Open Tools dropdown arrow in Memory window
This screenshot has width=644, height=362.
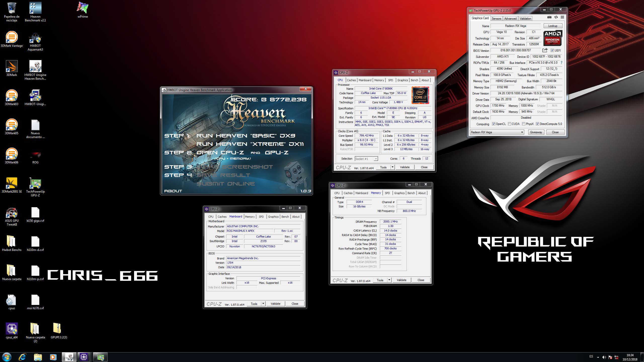[x=389, y=280]
